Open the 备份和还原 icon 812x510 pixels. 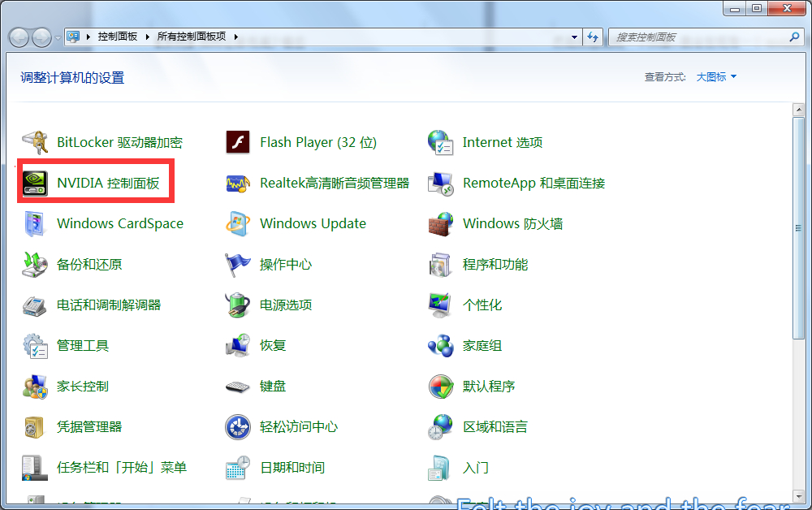[35, 264]
